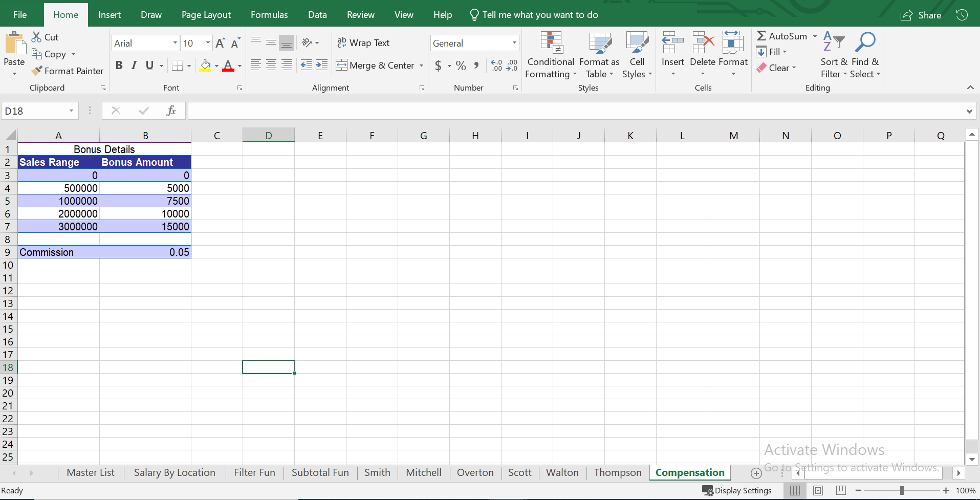Open the Fill dropdown
Viewport: 980px width, 500px height.
tap(771, 52)
